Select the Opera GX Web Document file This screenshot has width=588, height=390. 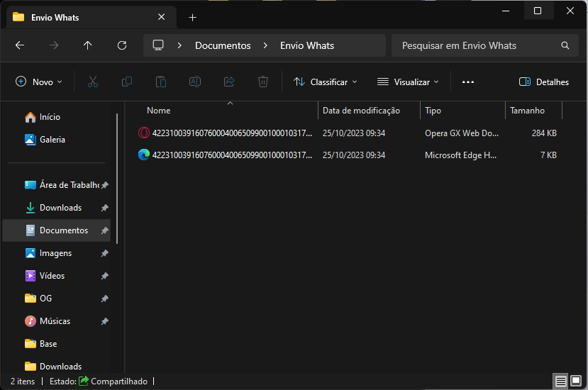231,133
